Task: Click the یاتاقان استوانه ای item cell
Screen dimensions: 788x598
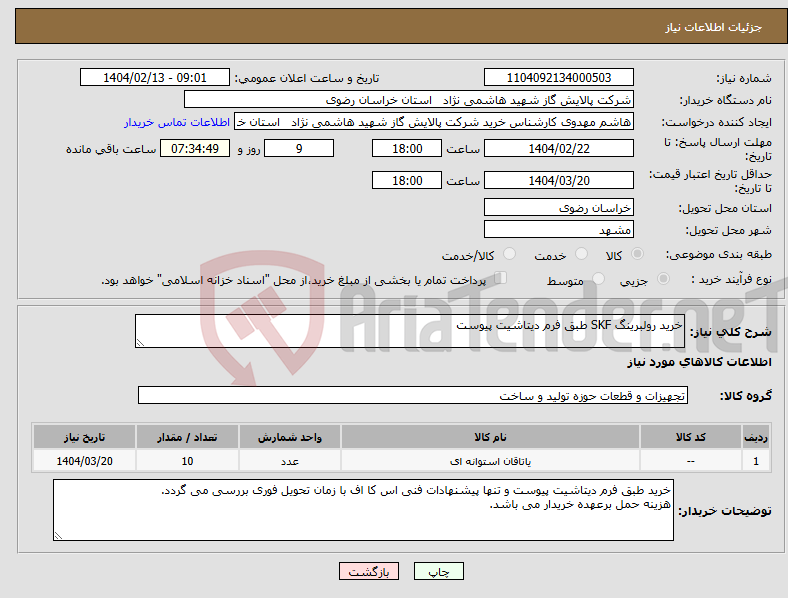Action: [x=490, y=461]
